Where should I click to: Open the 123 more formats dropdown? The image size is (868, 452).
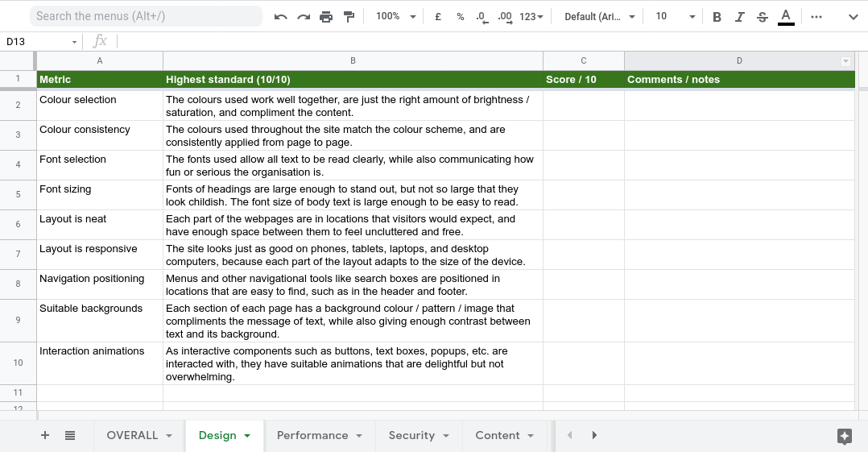click(531, 17)
